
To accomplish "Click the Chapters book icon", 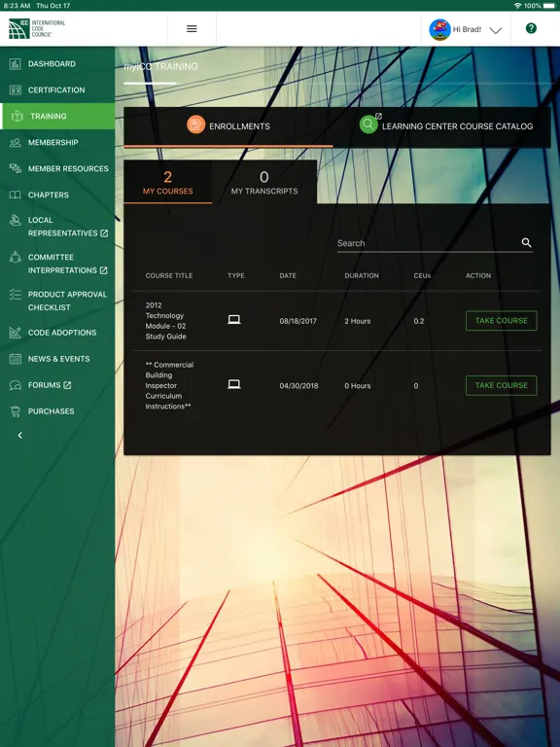I will click(x=16, y=195).
